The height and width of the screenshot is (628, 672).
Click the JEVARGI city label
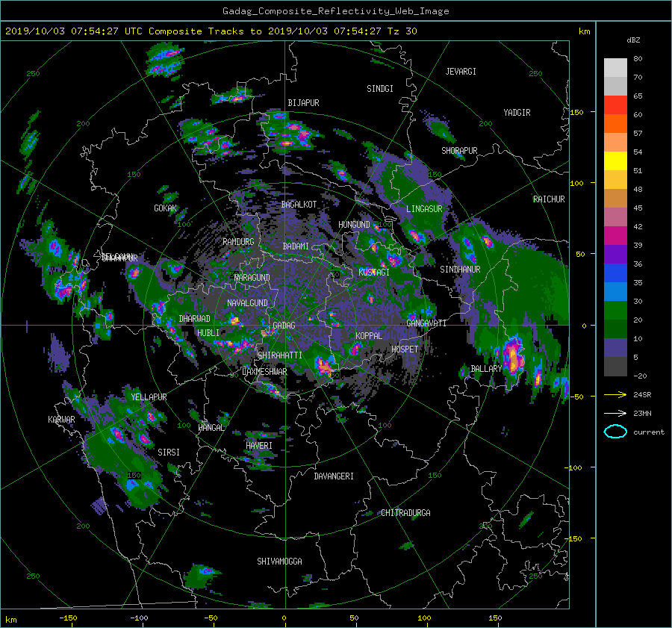[x=461, y=72]
